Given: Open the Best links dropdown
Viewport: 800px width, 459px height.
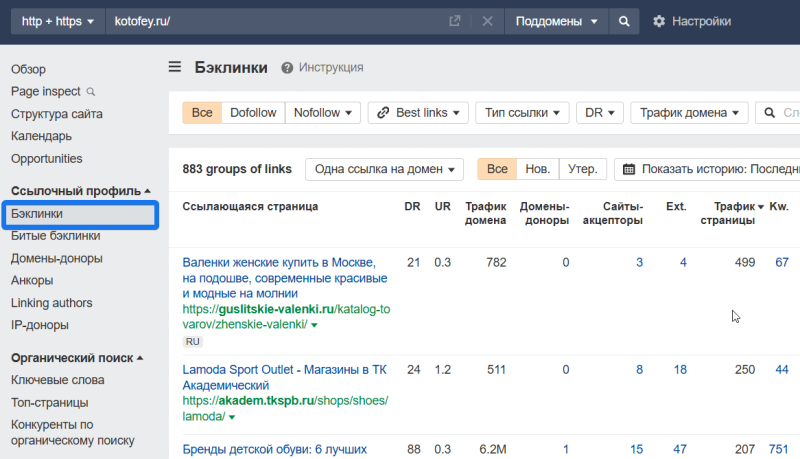Looking at the screenshot, I should pyautogui.click(x=418, y=113).
